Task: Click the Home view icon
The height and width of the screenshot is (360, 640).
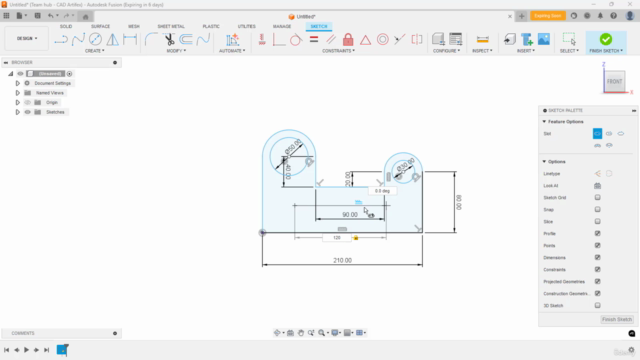Action: pos(85,17)
